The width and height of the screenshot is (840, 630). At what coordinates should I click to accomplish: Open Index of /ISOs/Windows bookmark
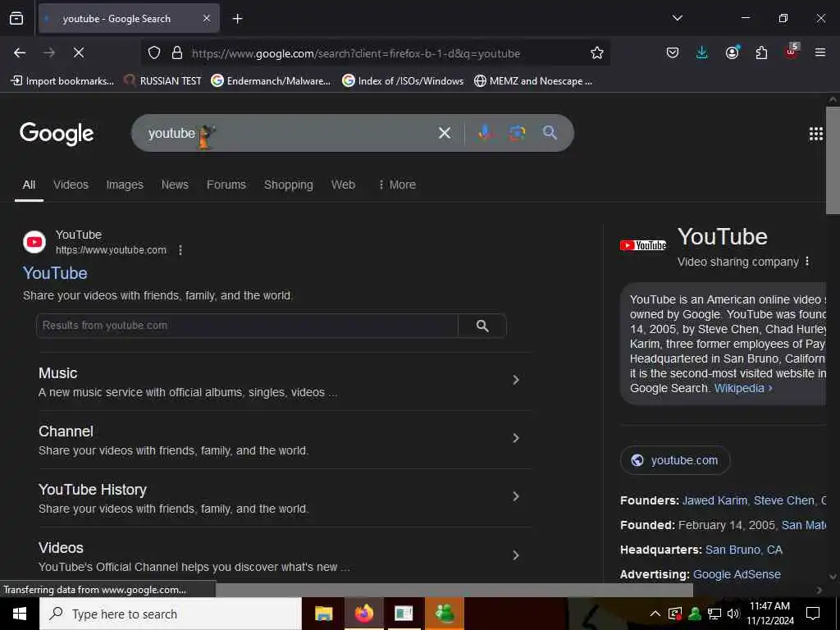tap(403, 81)
